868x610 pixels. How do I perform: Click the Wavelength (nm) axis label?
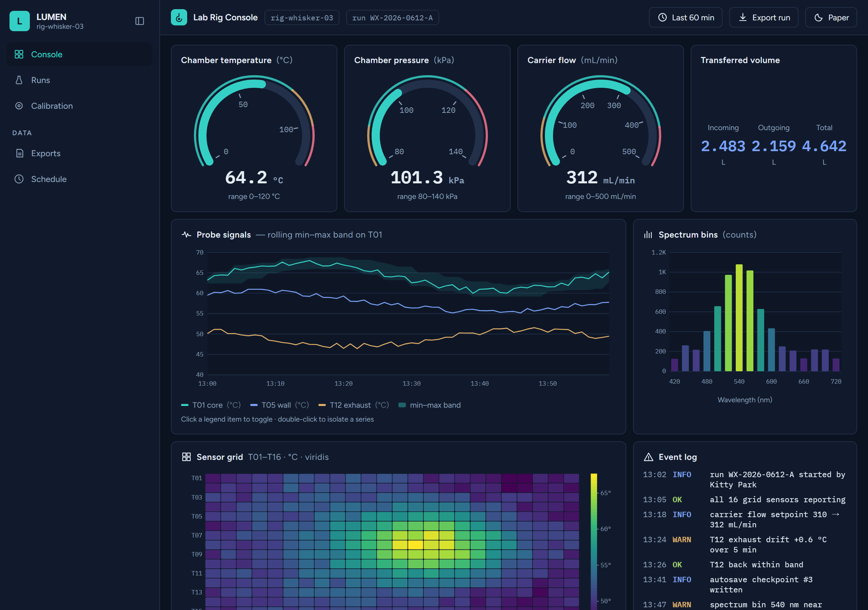click(x=745, y=400)
